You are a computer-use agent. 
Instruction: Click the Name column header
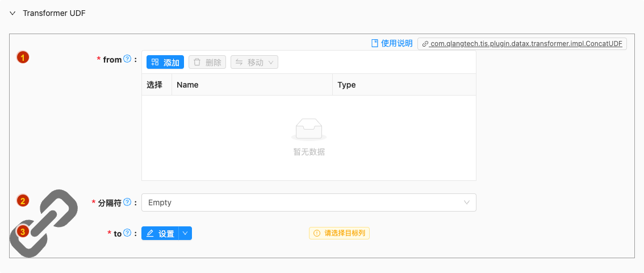pos(187,85)
